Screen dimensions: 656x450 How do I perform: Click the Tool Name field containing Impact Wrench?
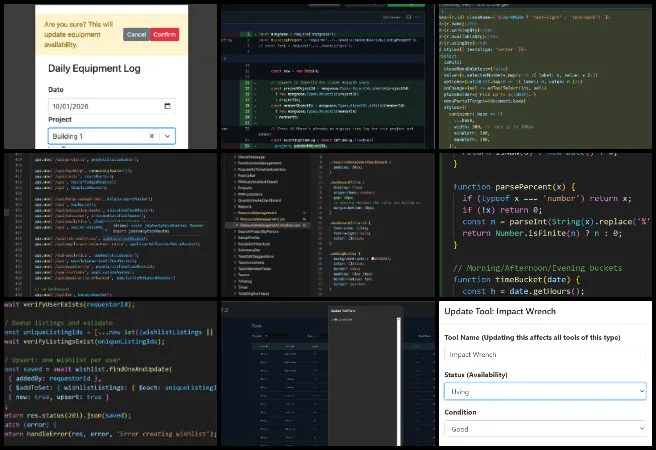point(545,355)
